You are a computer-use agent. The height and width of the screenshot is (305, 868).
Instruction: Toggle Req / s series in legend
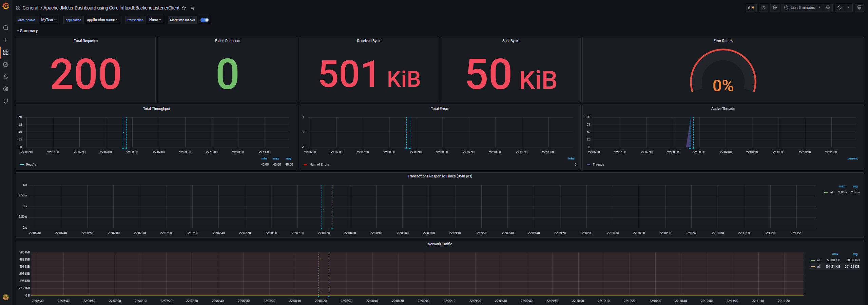click(x=31, y=165)
